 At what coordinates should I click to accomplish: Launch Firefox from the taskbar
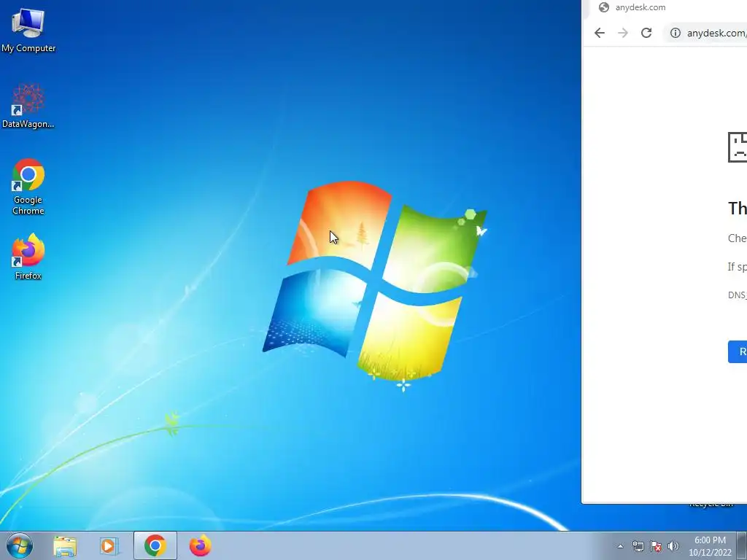[200, 545]
